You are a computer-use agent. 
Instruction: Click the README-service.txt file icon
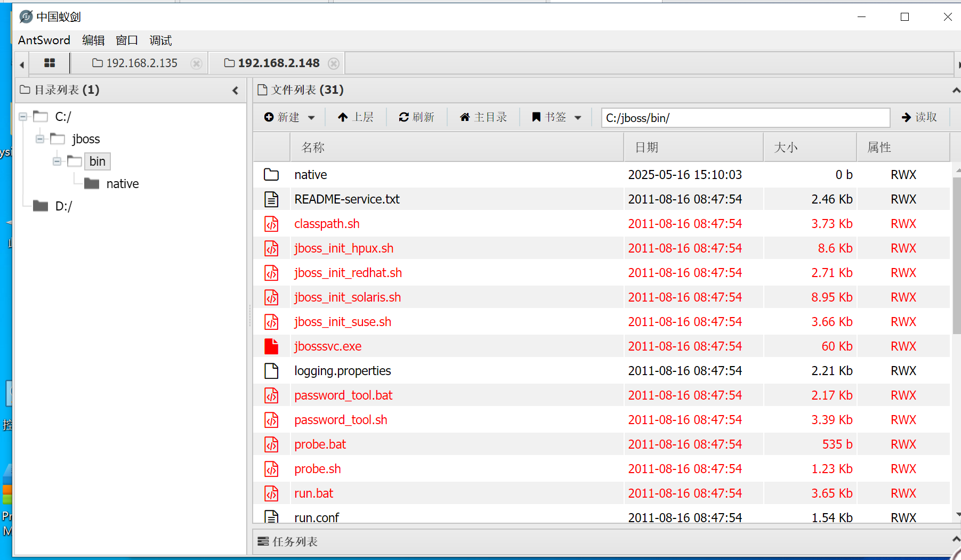coord(271,199)
